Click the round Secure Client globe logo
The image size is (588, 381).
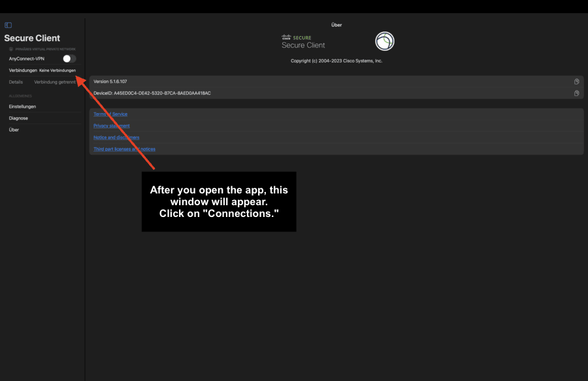(385, 41)
